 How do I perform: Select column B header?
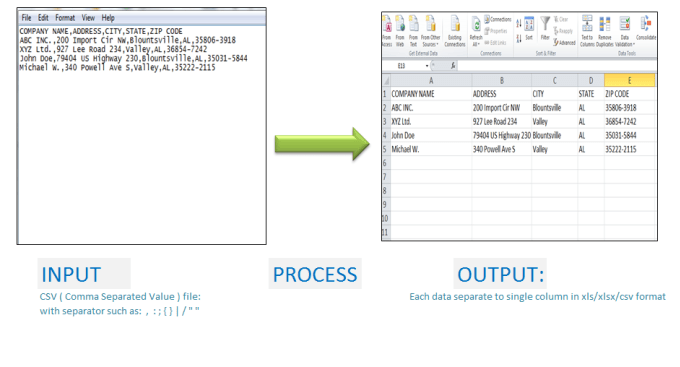tap(502, 81)
